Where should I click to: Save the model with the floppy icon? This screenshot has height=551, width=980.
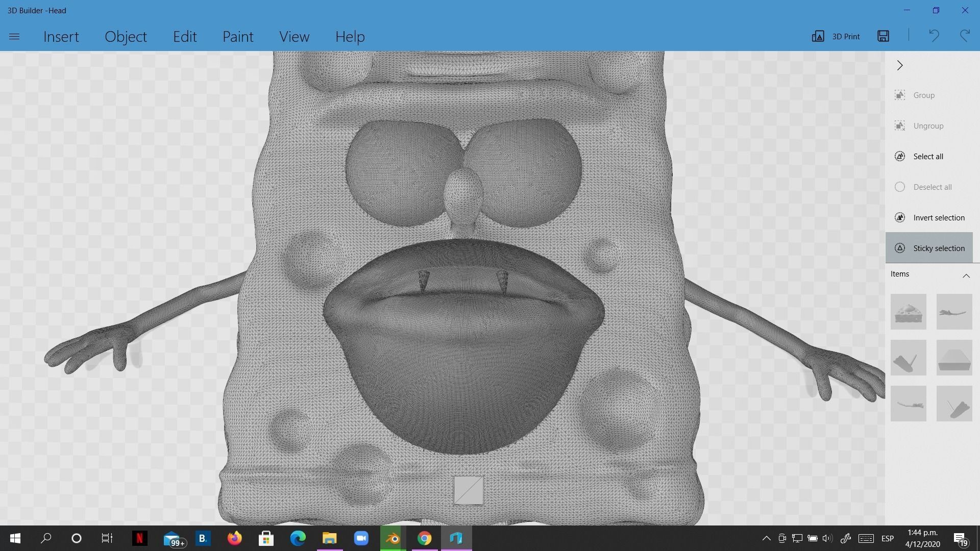coord(884,36)
